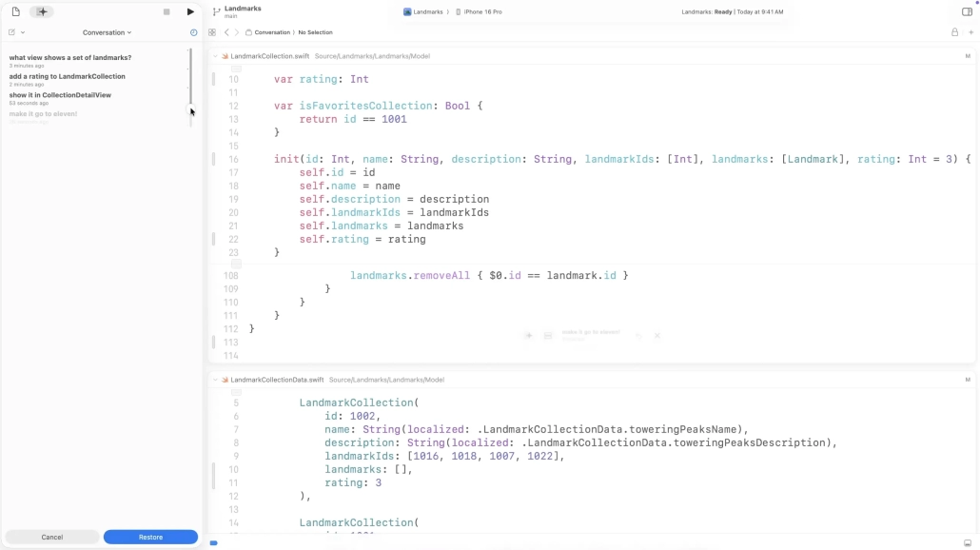The image size is (980, 550).
Task: Run the project with Play button
Action: (190, 12)
